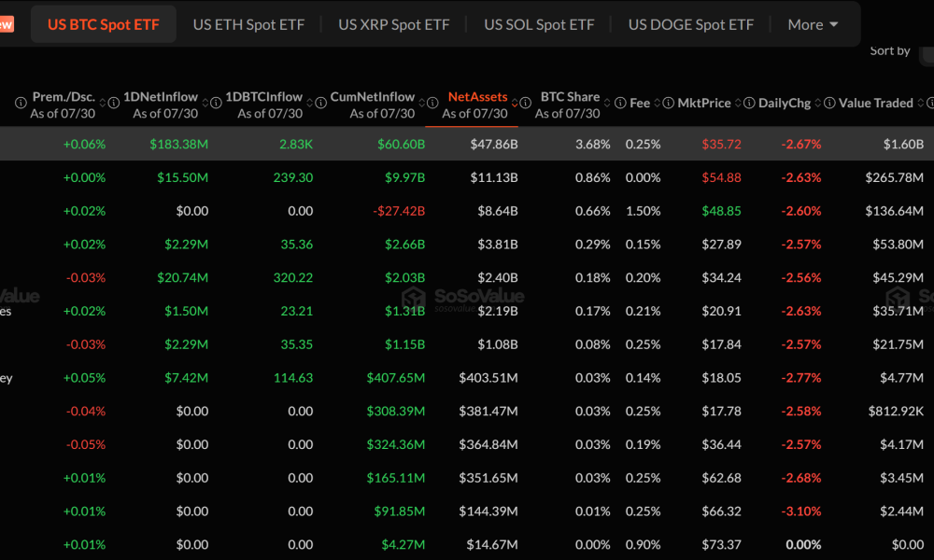Toggle sort arrows beside MktPrice header
The height and width of the screenshot is (560, 934).
[738, 103]
